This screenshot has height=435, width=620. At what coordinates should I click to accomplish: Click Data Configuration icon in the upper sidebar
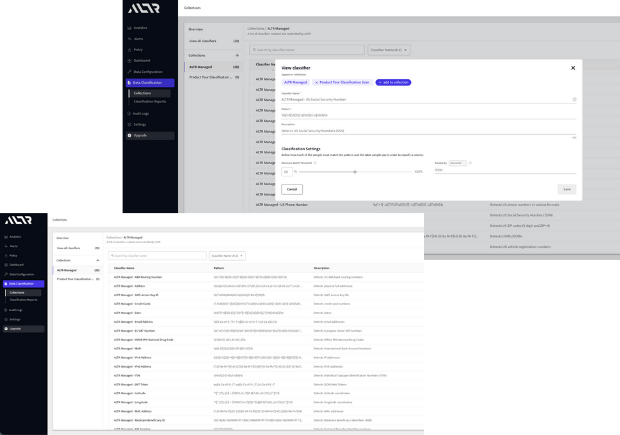coord(128,71)
